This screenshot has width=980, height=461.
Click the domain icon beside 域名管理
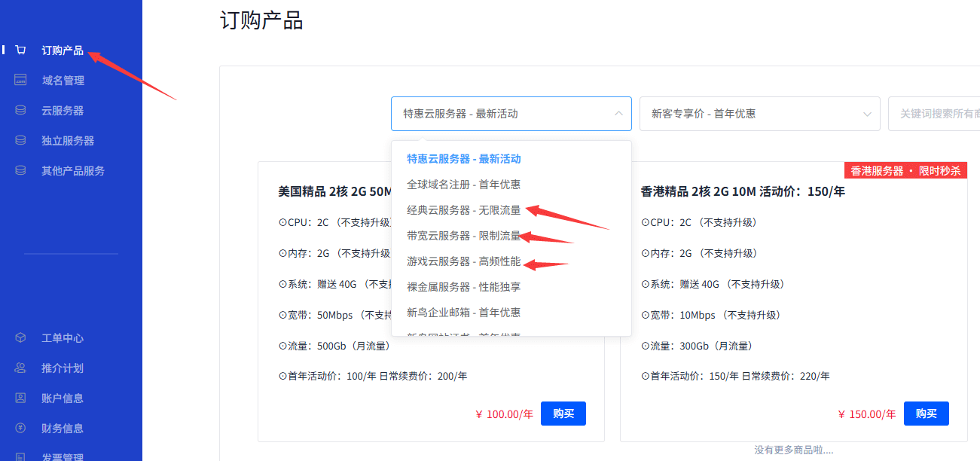point(21,81)
